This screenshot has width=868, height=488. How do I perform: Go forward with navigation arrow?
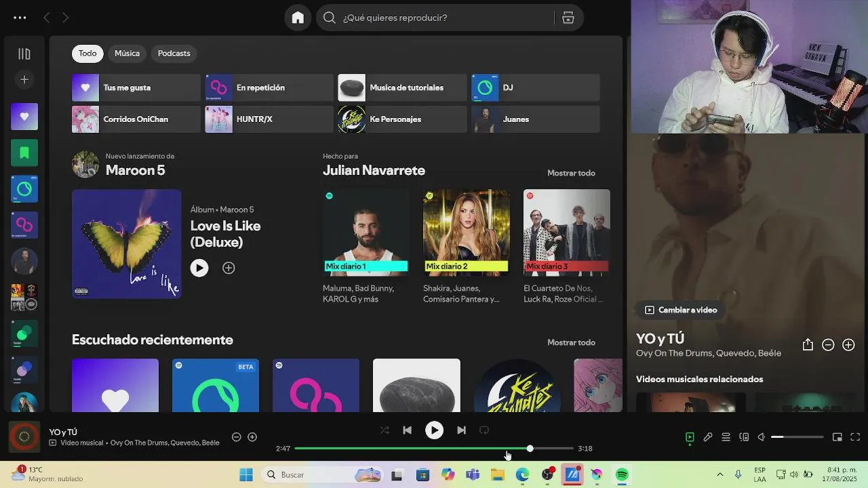(65, 18)
